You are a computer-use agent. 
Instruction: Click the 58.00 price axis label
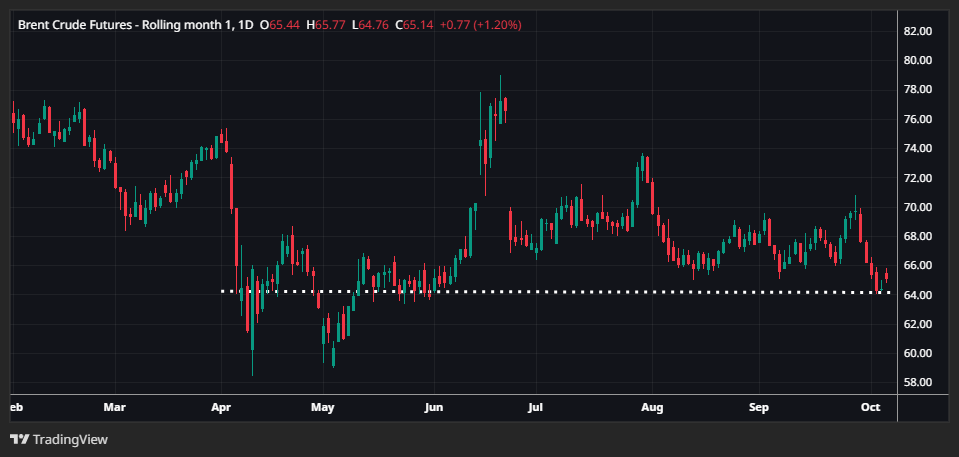[x=917, y=383]
